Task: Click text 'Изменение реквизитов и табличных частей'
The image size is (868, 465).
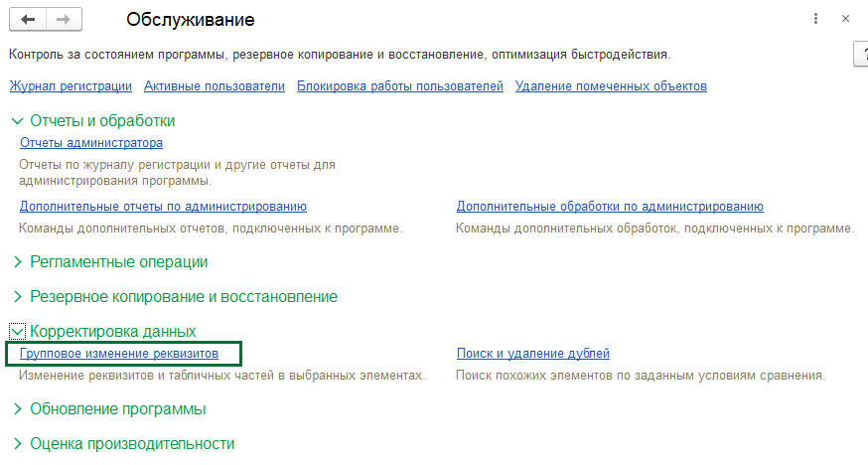Action: (x=222, y=376)
